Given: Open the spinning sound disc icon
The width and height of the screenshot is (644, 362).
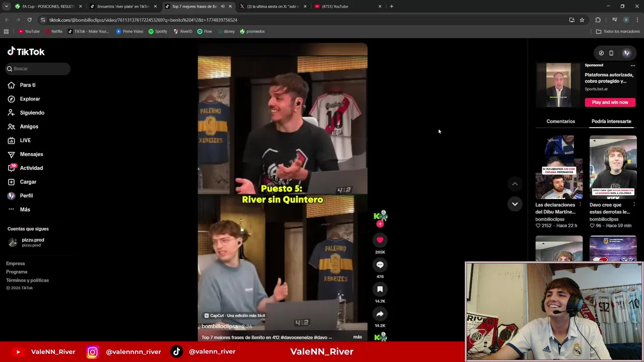Looking at the screenshot, I should click(380, 336).
